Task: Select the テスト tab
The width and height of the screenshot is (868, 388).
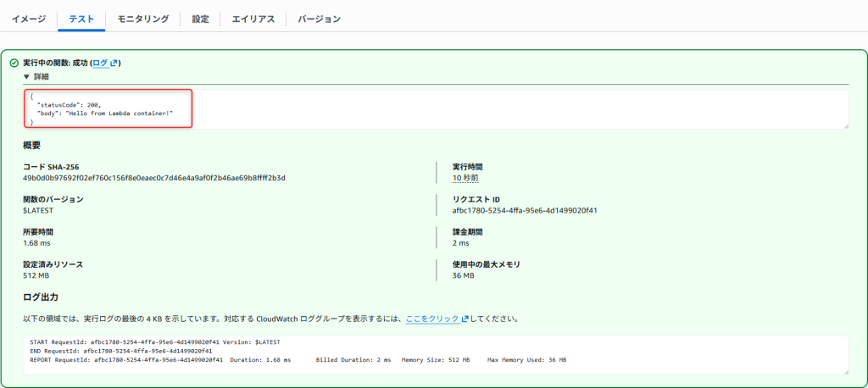Action: pyautogui.click(x=81, y=19)
